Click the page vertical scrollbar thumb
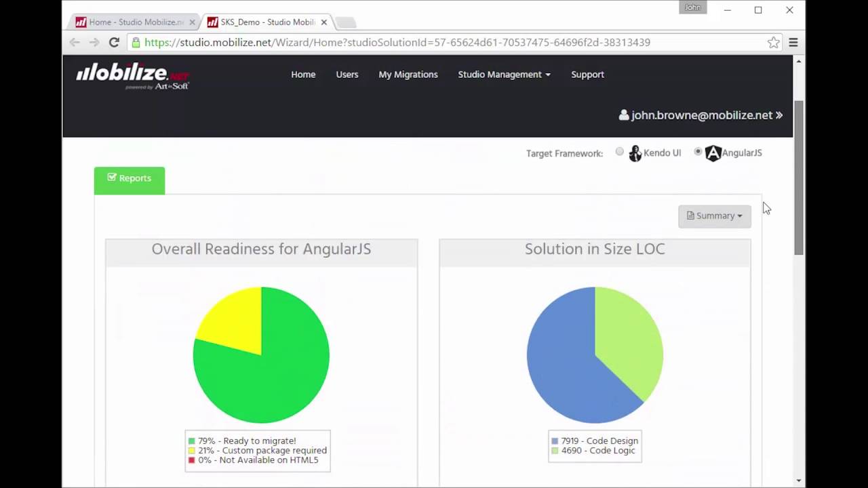868x488 pixels. (x=799, y=178)
